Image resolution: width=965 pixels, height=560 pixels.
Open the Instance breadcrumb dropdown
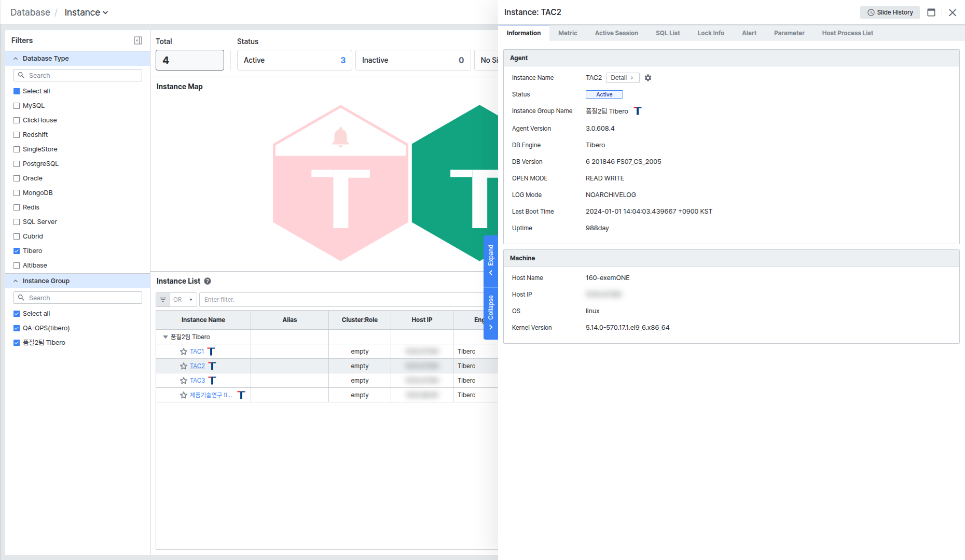[86, 12]
